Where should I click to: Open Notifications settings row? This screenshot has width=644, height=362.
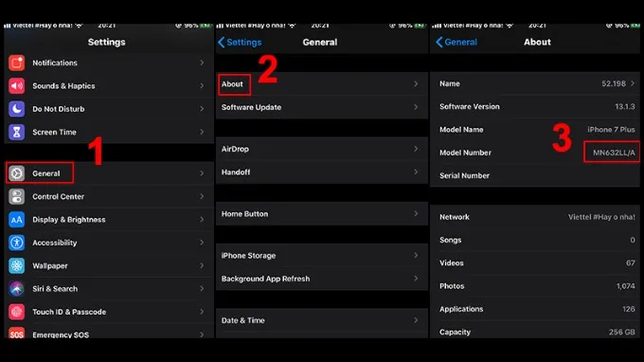pos(109,63)
